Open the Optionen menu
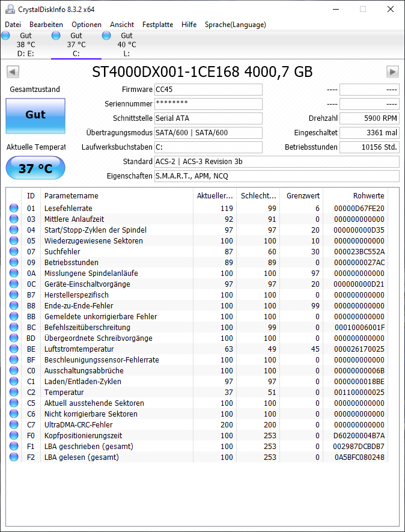The width and height of the screenshot is (405, 532). coord(87,25)
